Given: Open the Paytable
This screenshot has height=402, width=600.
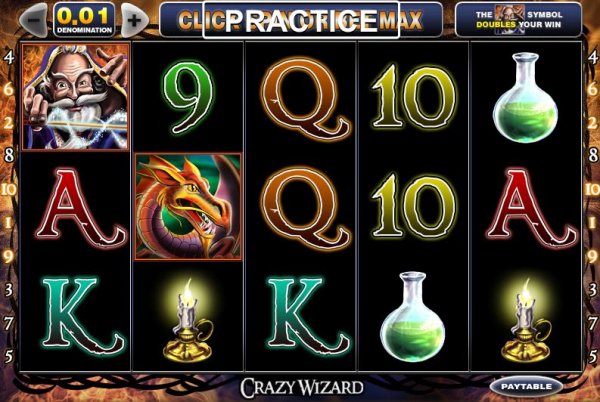Looking at the screenshot, I should coord(526,387).
